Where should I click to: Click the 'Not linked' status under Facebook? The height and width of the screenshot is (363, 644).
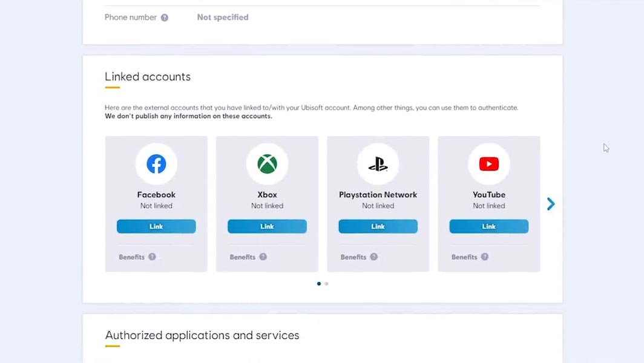pos(156,206)
